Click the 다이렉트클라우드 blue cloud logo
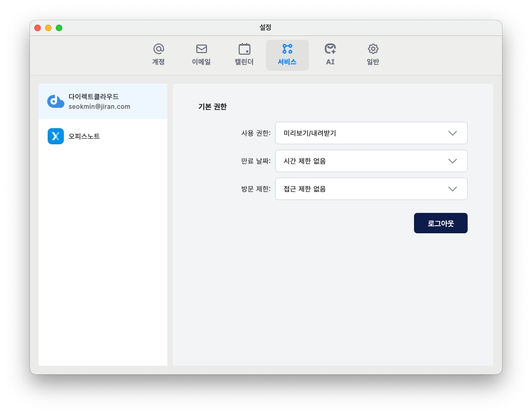This screenshot has height=414, width=532. point(56,101)
